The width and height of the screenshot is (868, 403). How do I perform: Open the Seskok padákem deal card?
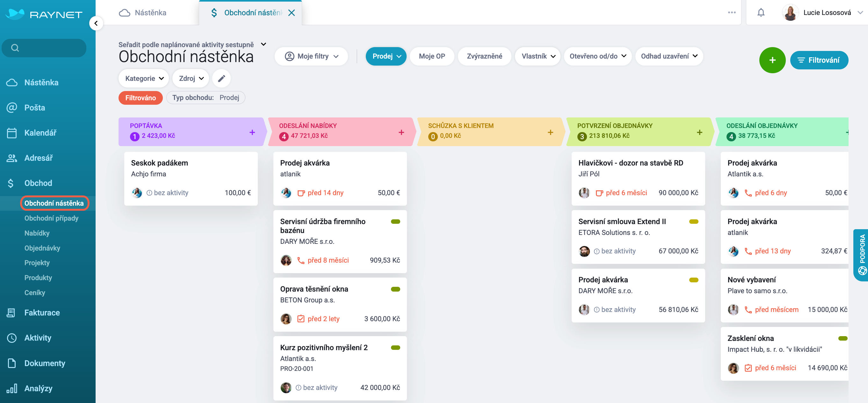[x=191, y=179]
